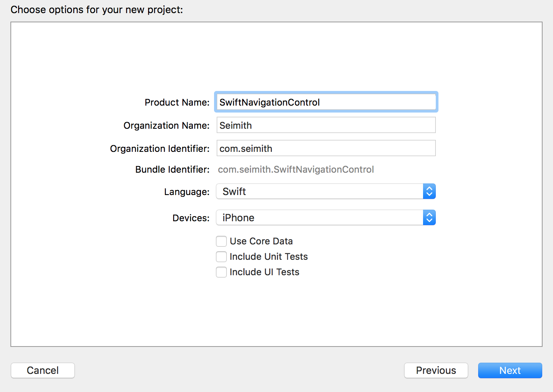Click the "Organization Name:" label
This screenshot has height=392, width=553.
pos(166,126)
